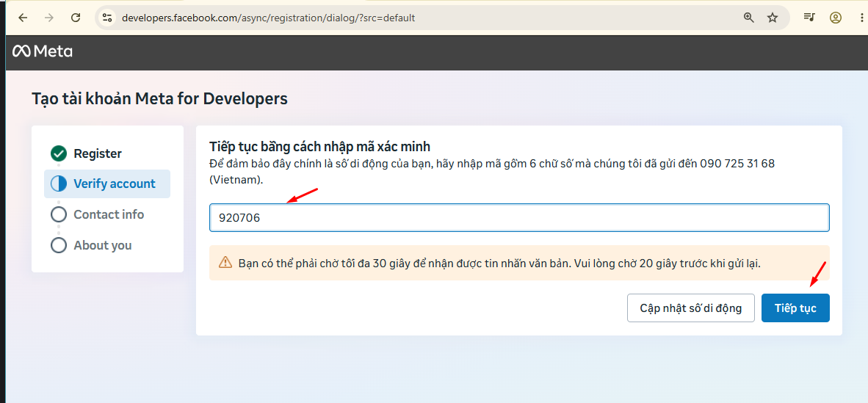Click the green Register checkmark icon
This screenshot has width=868, height=403.
[x=59, y=154]
